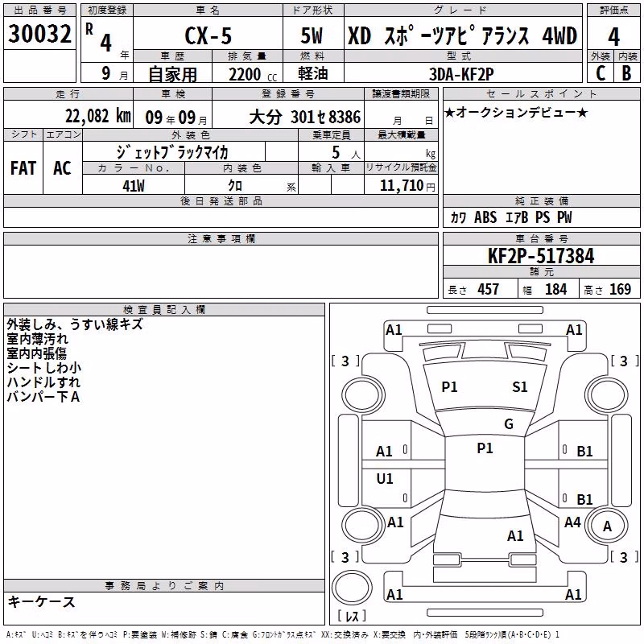
Task: Click the chassis number KF2P-517384
Action: [x=541, y=256]
